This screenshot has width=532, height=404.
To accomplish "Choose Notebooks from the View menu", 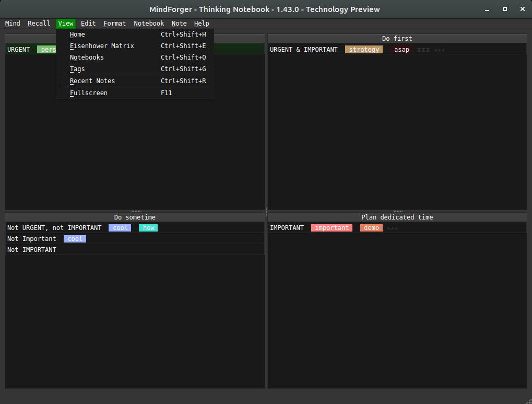I will 87,57.
